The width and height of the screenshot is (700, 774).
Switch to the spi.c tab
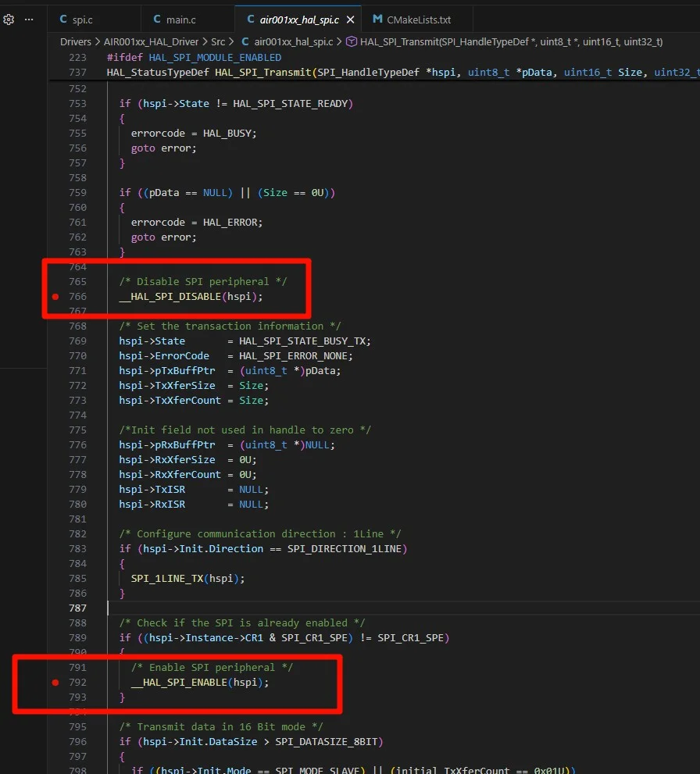pos(95,20)
